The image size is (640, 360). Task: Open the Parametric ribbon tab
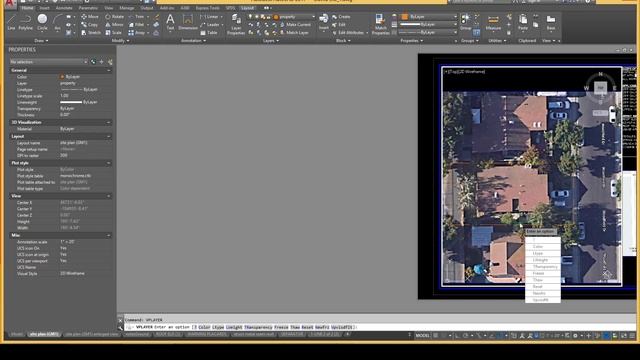88,8
